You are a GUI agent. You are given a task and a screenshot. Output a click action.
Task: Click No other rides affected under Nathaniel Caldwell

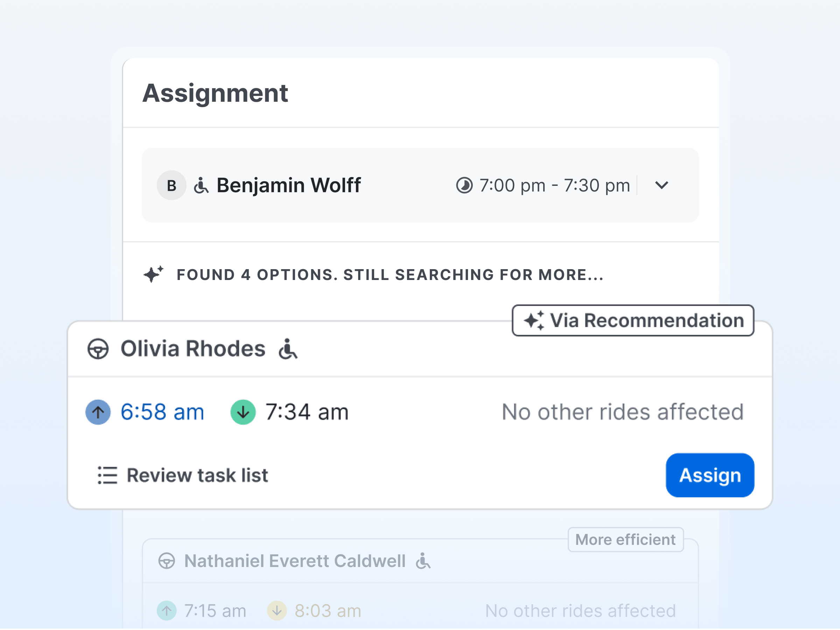click(x=581, y=611)
